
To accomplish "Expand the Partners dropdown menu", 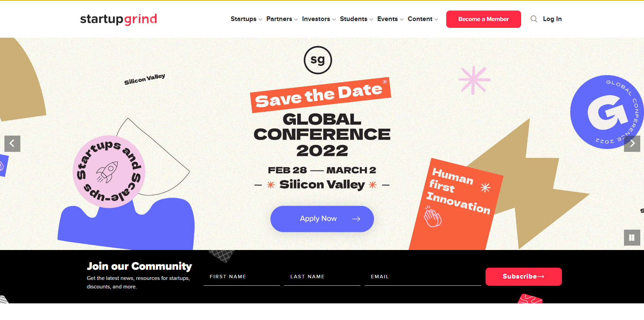I will (282, 19).
